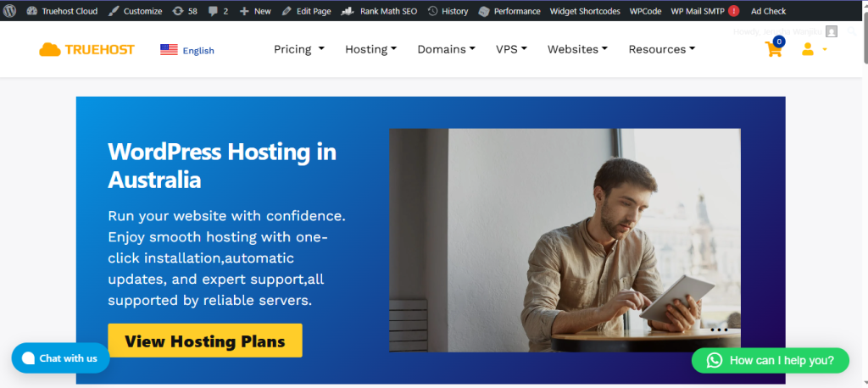Open Widget Shortcodes in admin bar
The width and height of the screenshot is (868, 388).
coord(585,10)
